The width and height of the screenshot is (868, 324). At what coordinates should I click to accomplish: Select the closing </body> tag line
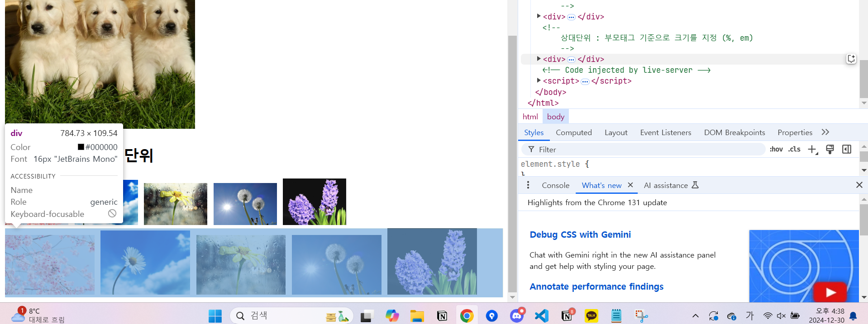[x=550, y=92]
